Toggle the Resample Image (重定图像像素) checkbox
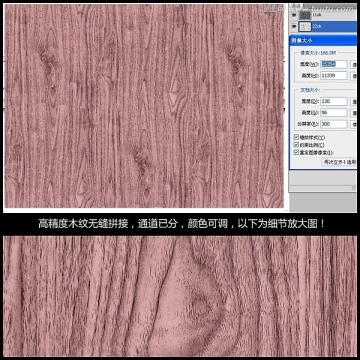The width and height of the screenshot is (360, 360). coord(296,152)
